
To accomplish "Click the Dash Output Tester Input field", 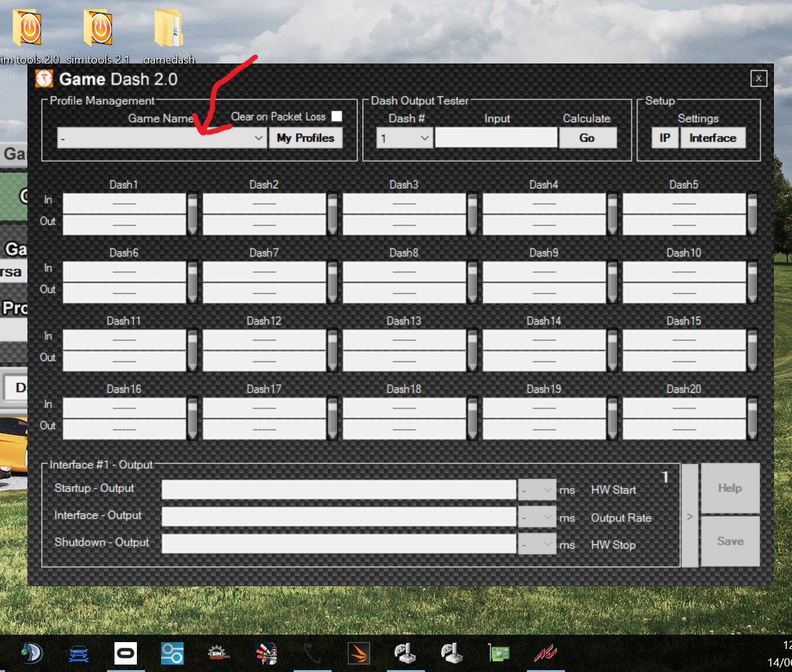I will click(496, 138).
